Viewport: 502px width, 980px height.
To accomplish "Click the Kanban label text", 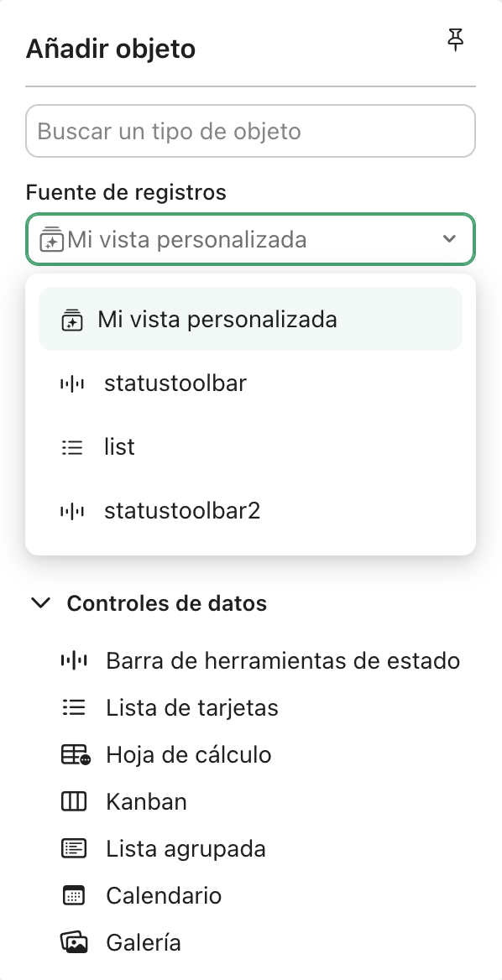I will [146, 801].
